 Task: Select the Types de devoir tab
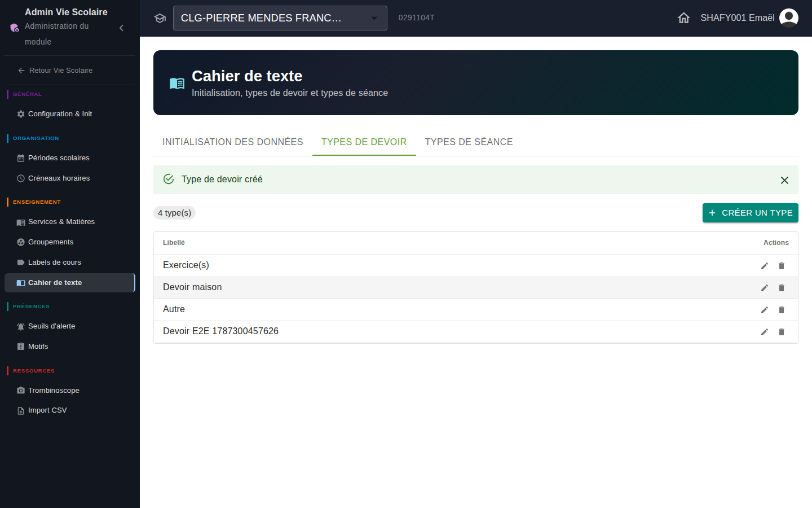point(364,142)
